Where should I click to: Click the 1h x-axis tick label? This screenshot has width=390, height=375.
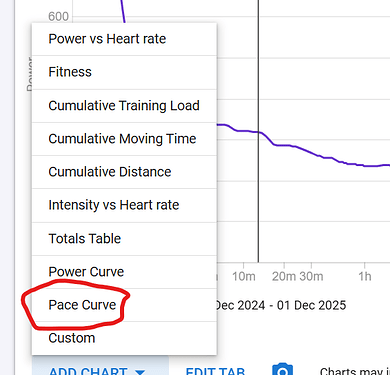[365, 276]
